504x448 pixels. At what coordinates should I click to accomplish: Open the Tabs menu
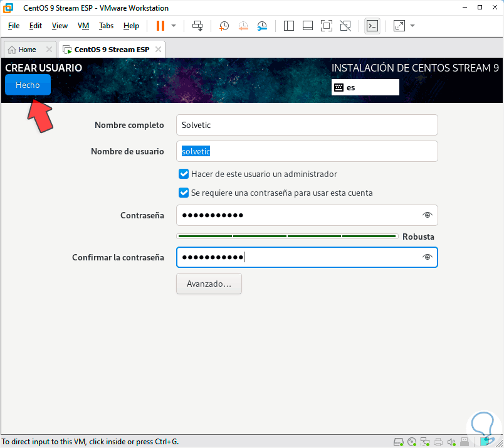(x=106, y=26)
